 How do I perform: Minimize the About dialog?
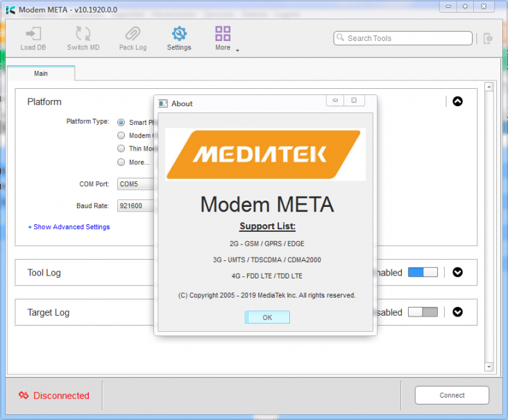tap(335, 100)
